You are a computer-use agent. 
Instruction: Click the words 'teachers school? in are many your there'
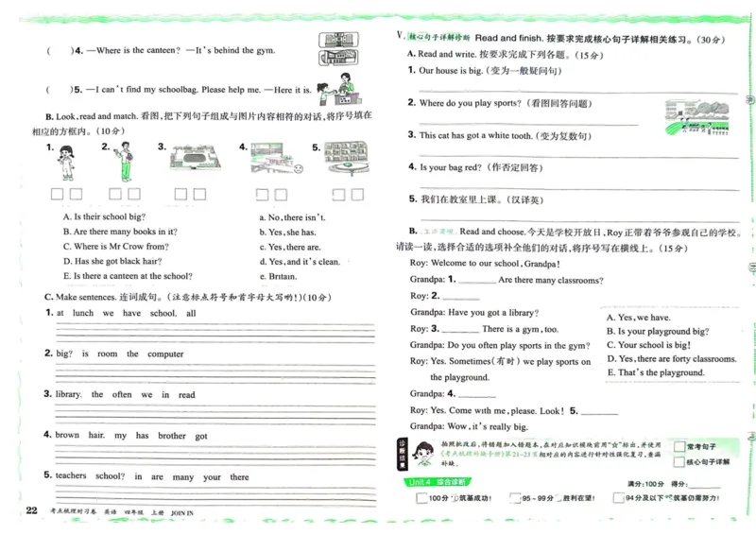click(152, 476)
